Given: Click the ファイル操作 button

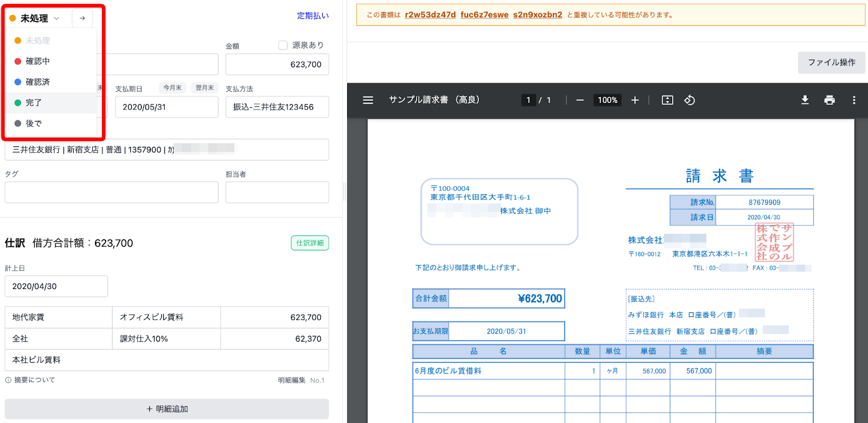Looking at the screenshot, I should point(832,62).
